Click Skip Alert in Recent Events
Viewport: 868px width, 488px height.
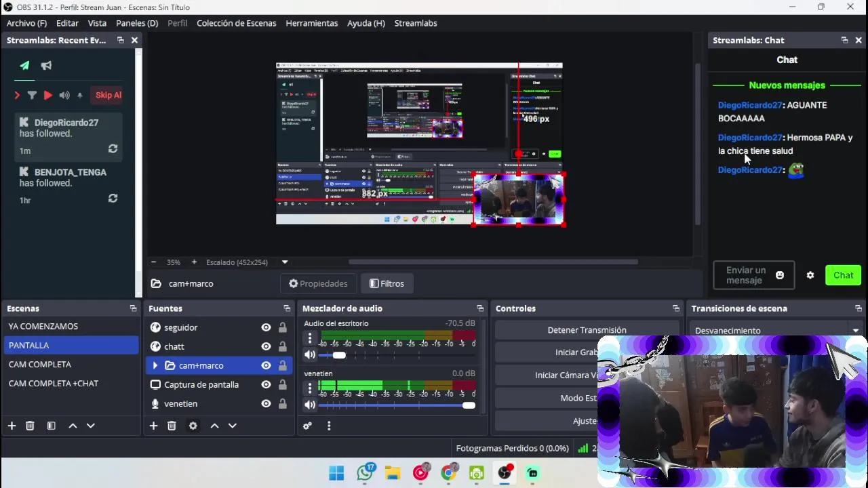108,95
